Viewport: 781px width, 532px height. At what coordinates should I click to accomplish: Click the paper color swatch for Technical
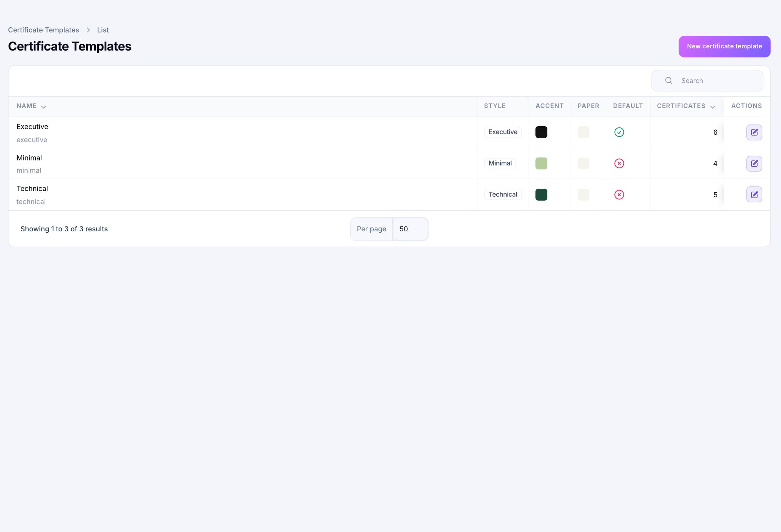click(x=583, y=195)
